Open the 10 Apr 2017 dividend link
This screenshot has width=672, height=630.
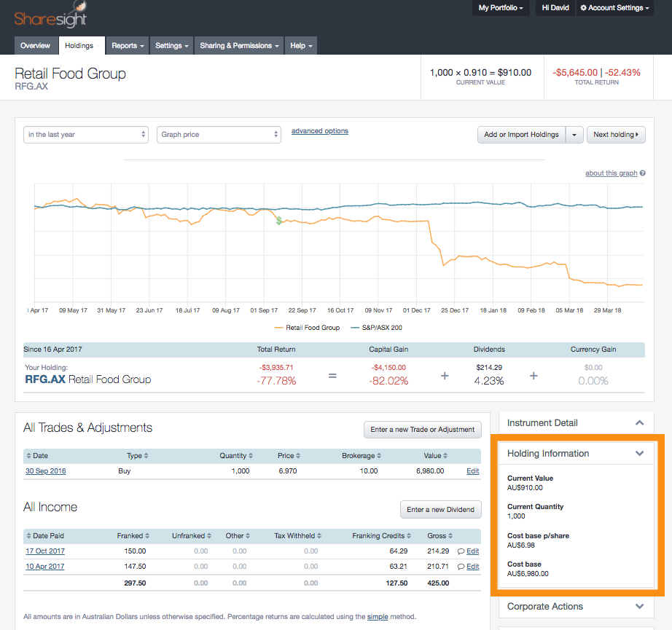coord(45,567)
